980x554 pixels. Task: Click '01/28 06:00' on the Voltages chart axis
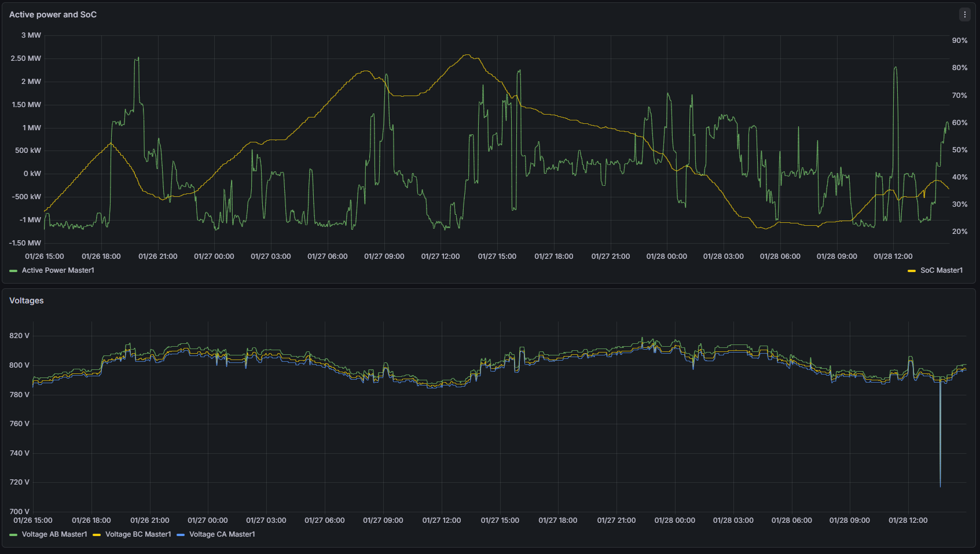coord(792,520)
